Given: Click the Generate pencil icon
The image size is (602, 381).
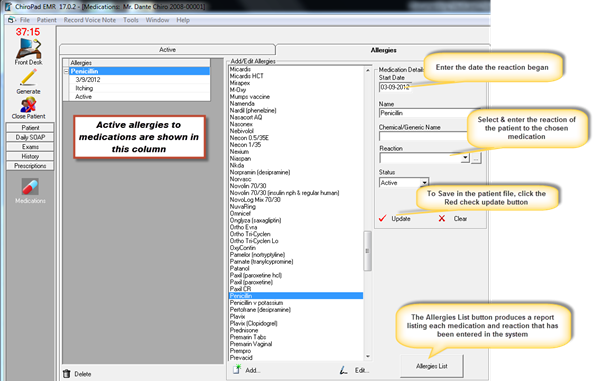Looking at the screenshot, I should (28, 77).
